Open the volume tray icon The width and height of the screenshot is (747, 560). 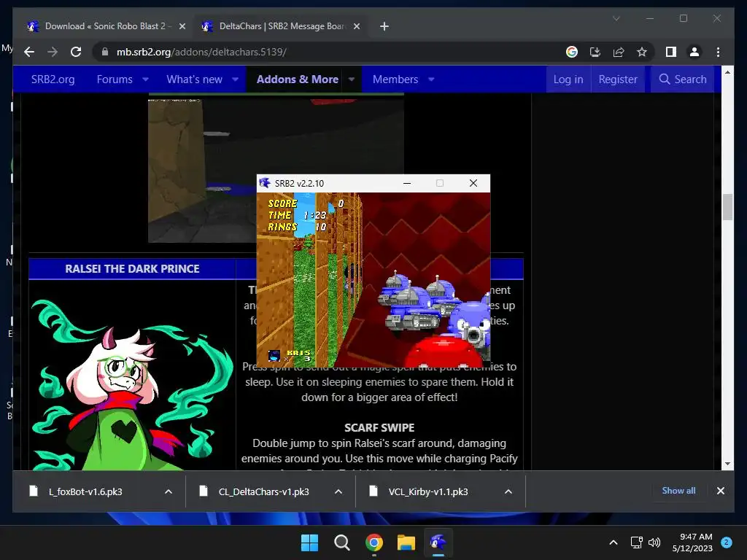tap(654, 542)
